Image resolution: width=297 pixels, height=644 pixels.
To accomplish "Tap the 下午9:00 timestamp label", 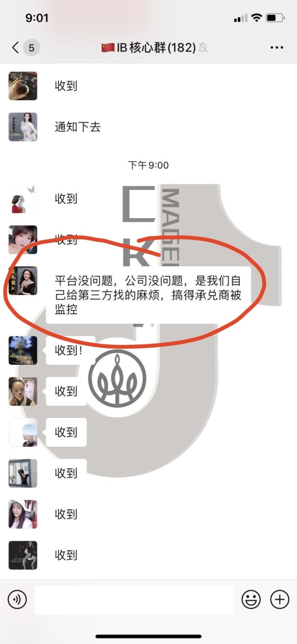I will point(148,165).
